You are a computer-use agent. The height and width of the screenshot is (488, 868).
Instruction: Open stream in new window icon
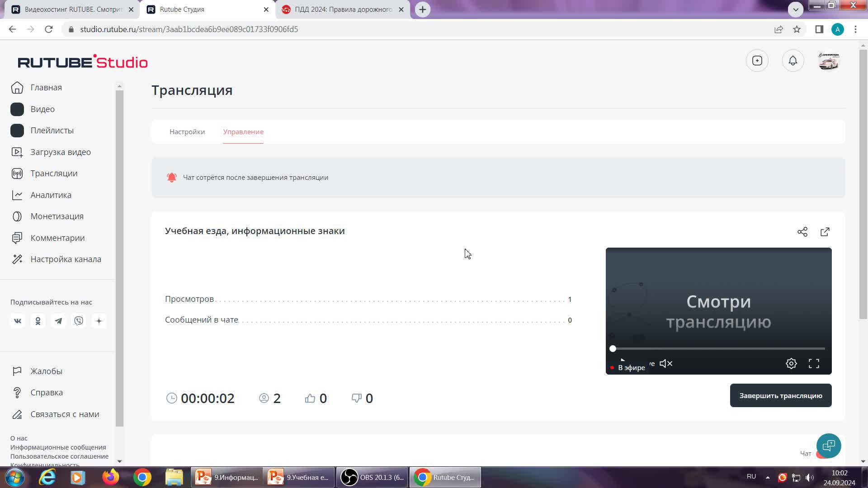click(825, 232)
